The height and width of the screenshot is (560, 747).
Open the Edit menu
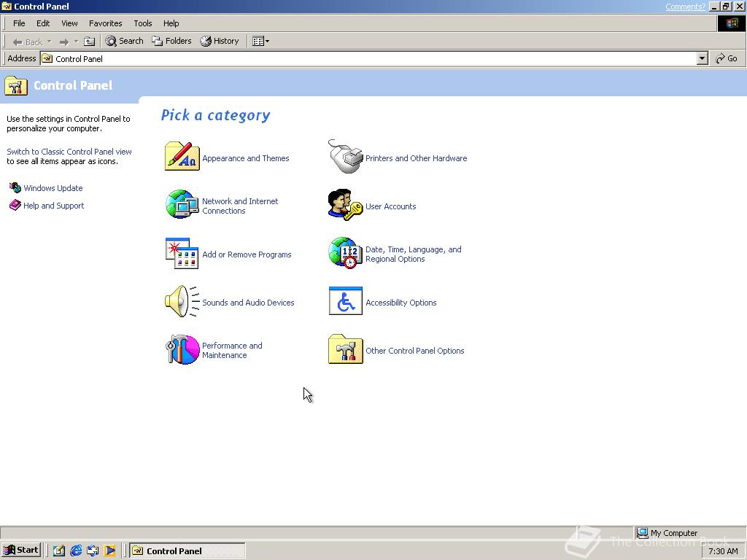point(43,23)
